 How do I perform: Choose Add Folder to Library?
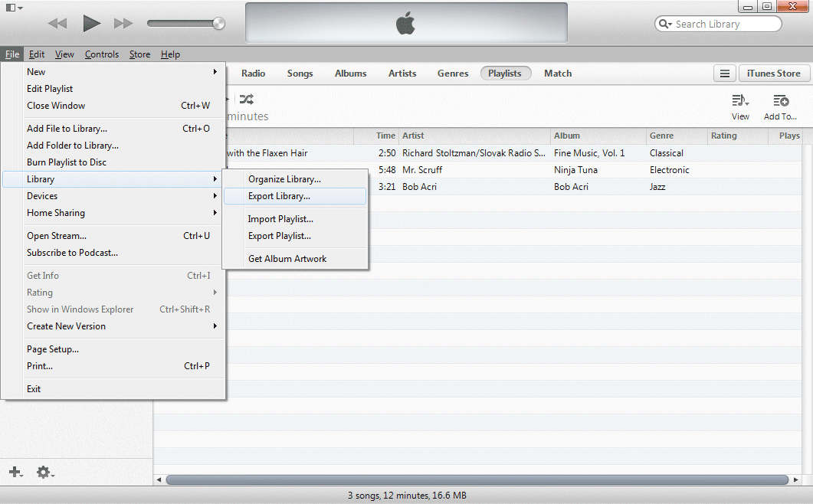(113, 146)
